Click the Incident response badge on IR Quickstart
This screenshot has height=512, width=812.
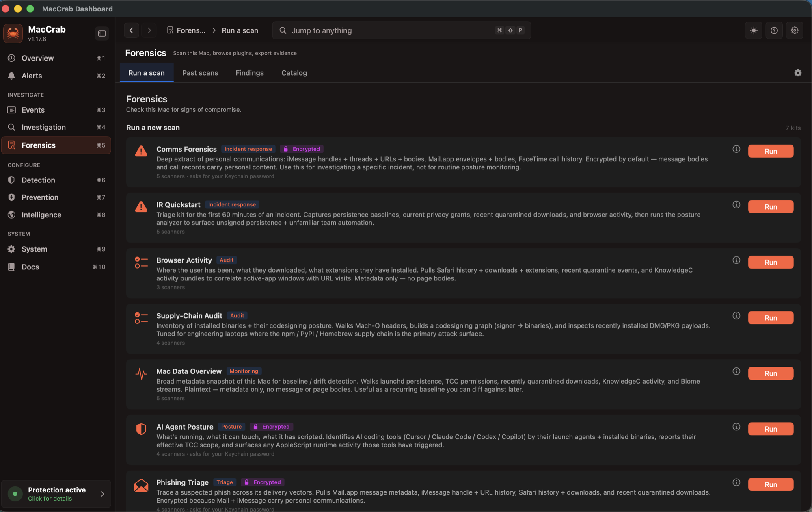[x=232, y=205]
